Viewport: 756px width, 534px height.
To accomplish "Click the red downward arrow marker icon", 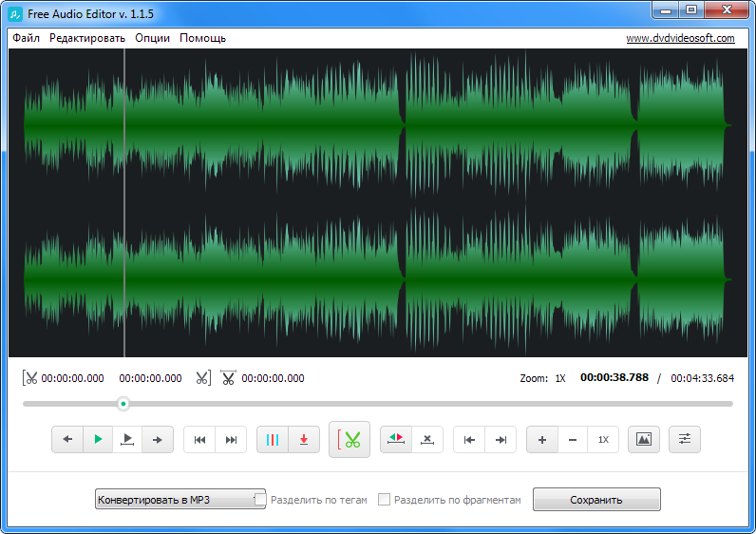I will coord(304,439).
